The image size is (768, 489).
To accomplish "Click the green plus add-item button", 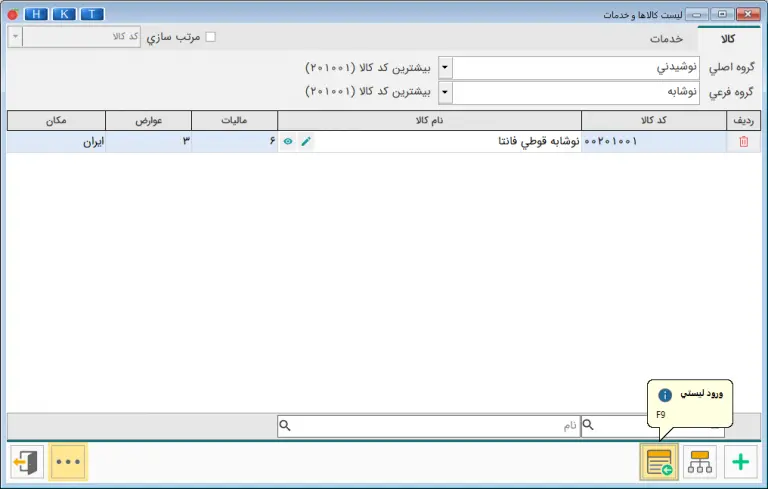I will 740,462.
